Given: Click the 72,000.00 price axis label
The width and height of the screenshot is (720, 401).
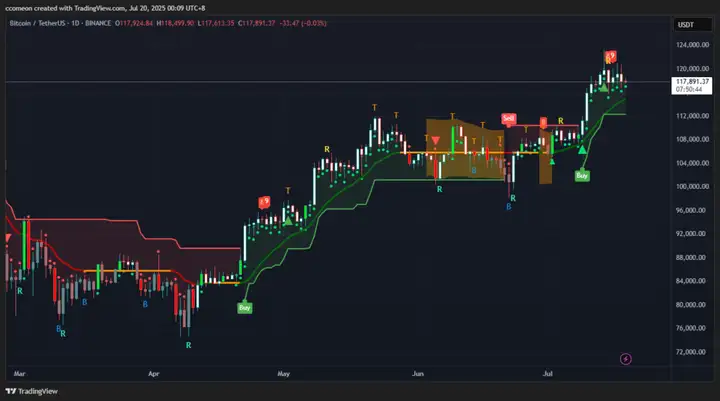Looking at the screenshot, I should point(691,352).
